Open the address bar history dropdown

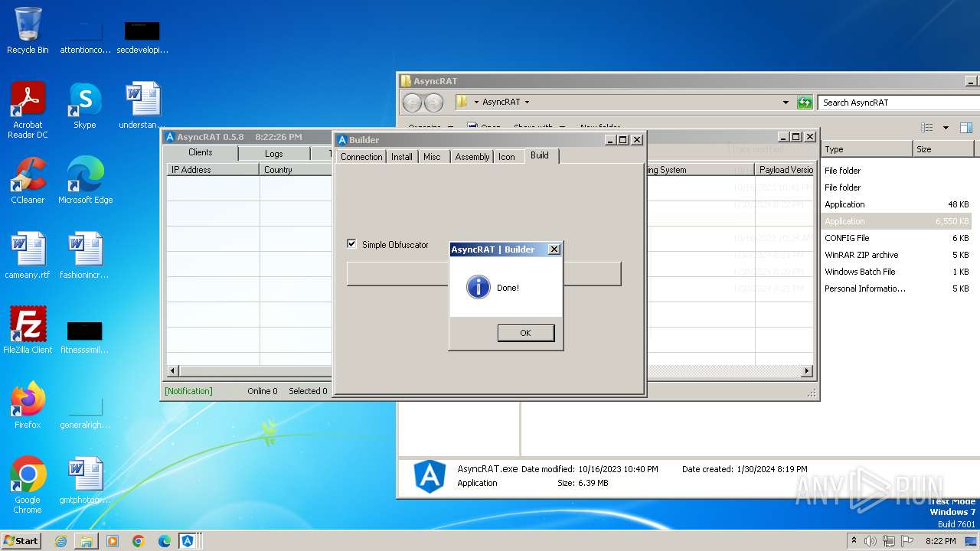[786, 102]
